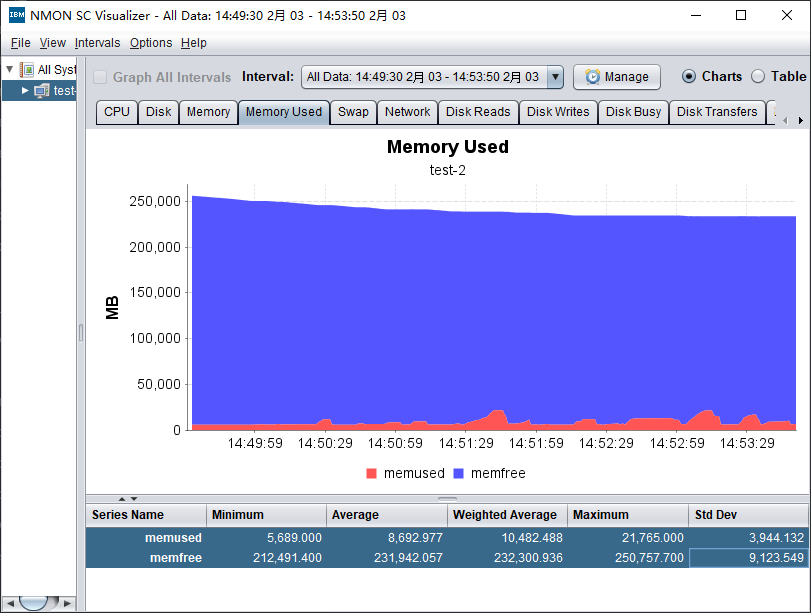Viewport: 811px width, 613px height.
Task: Switch to the Disk Writes tab
Action: (558, 112)
